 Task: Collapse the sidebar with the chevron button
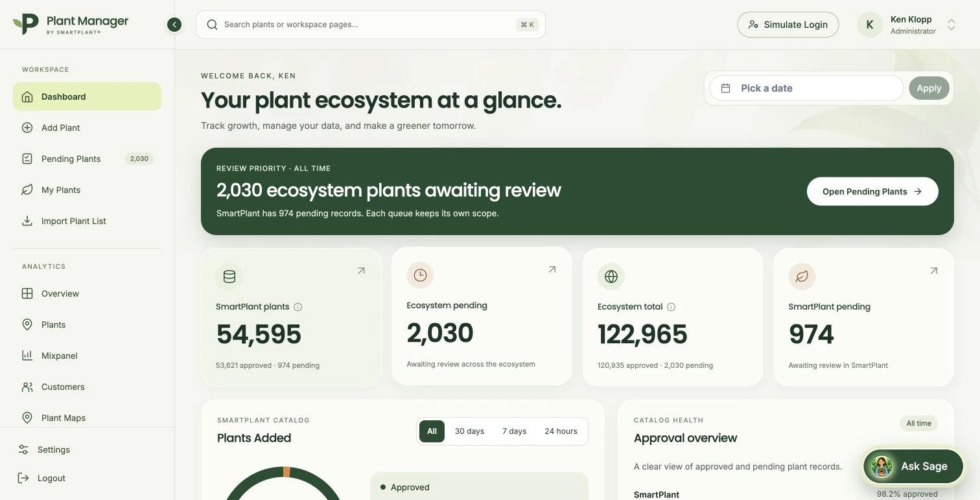coord(174,25)
